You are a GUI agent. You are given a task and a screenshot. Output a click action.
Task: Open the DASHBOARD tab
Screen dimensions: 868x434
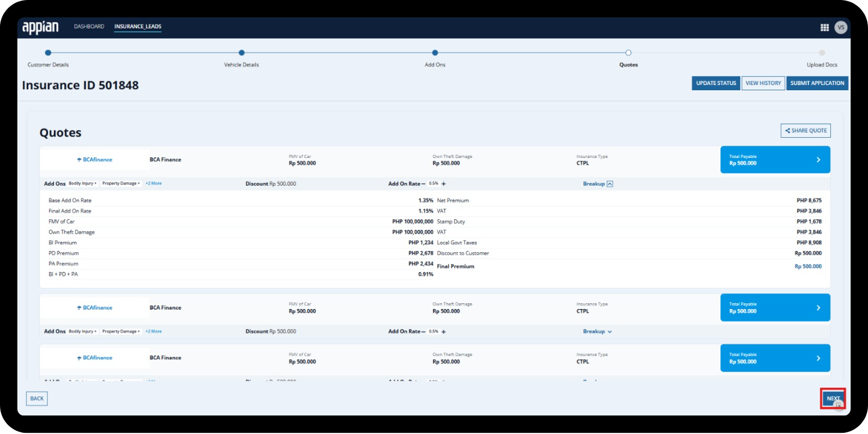click(89, 27)
